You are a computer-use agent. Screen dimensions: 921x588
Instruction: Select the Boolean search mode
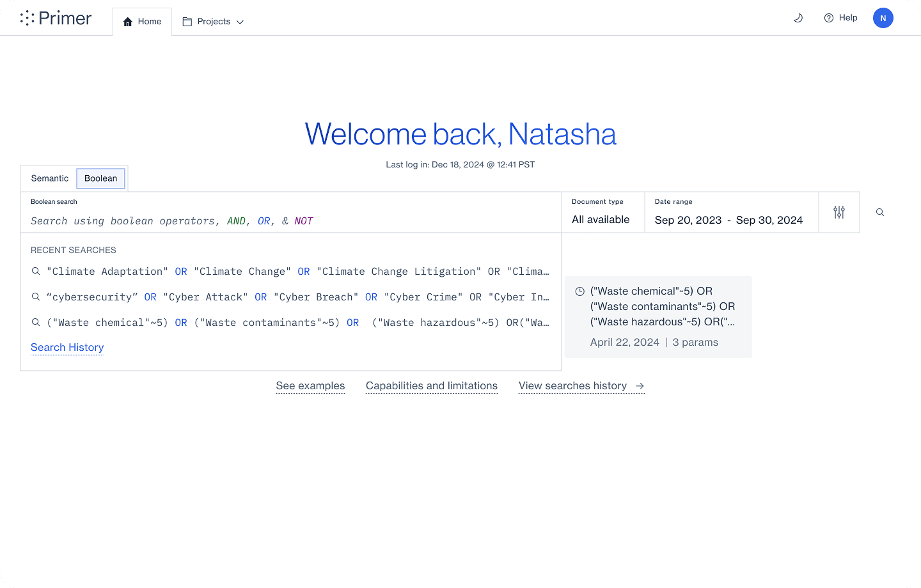(x=100, y=178)
